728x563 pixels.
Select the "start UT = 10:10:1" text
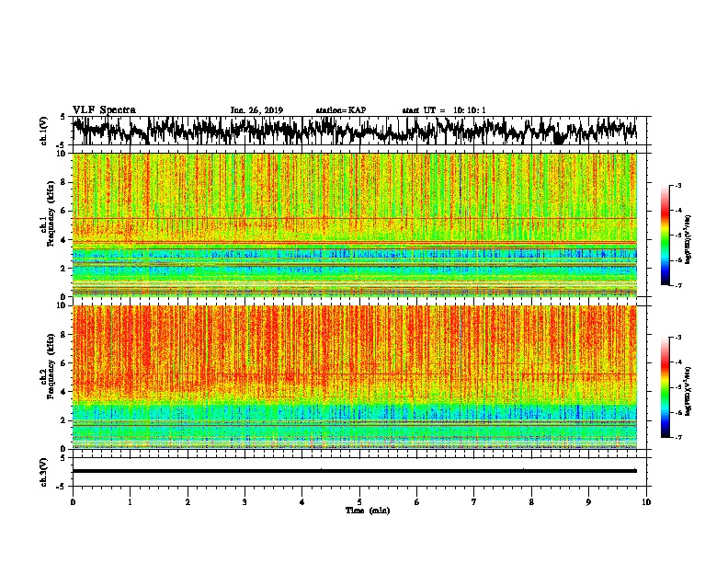click(444, 110)
